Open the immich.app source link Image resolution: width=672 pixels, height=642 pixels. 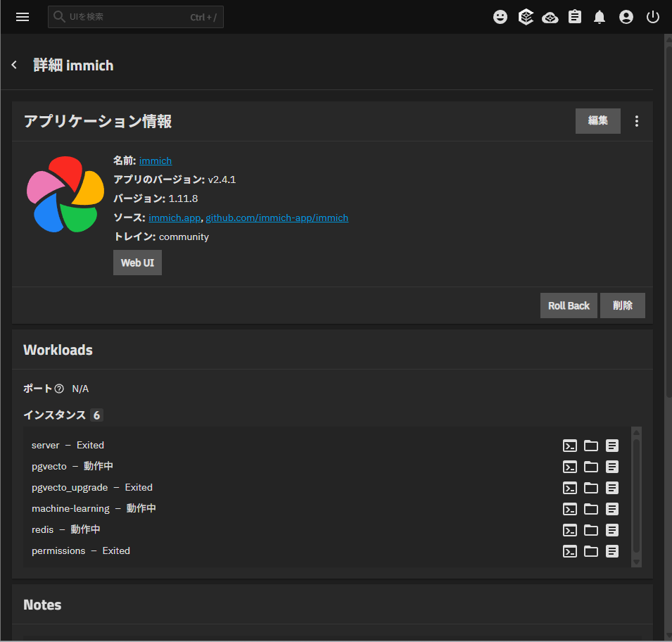click(175, 218)
